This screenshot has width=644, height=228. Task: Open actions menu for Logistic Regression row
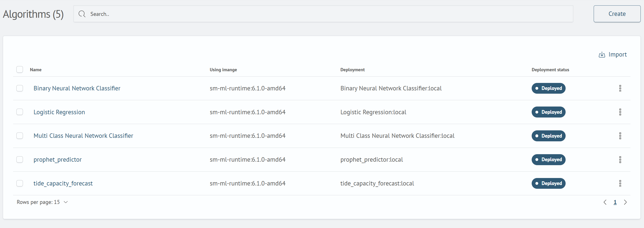click(620, 112)
